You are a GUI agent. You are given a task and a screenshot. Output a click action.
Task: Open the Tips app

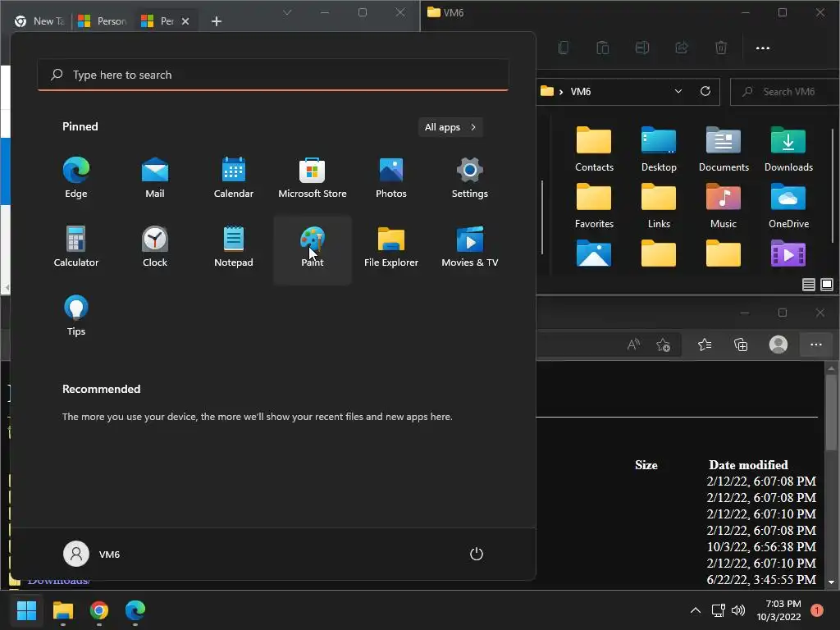coord(76,316)
